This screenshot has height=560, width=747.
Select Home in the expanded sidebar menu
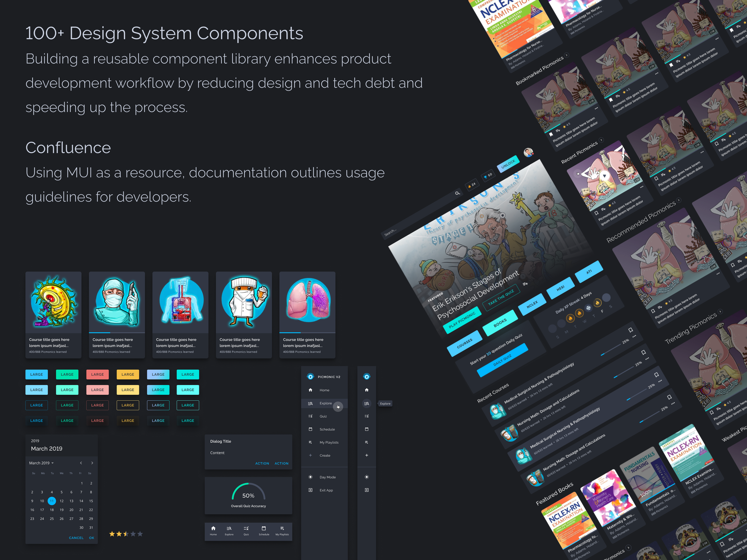pos(324,390)
